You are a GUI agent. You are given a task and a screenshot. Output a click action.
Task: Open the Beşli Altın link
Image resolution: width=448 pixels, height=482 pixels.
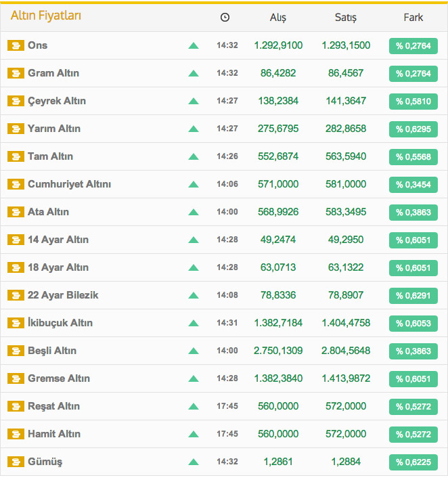click(52, 351)
